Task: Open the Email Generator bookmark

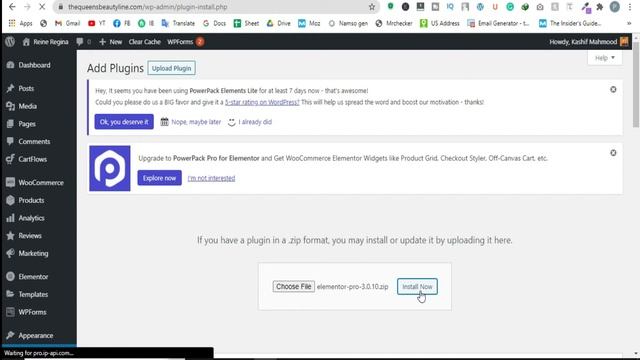Action: click(x=498, y=23)
